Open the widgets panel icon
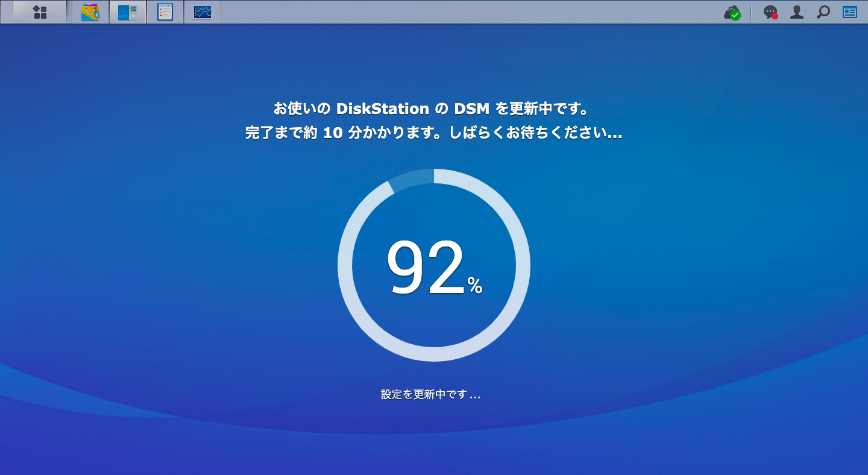Viewport: 868px width, 475px height. [x=850, y=12]
